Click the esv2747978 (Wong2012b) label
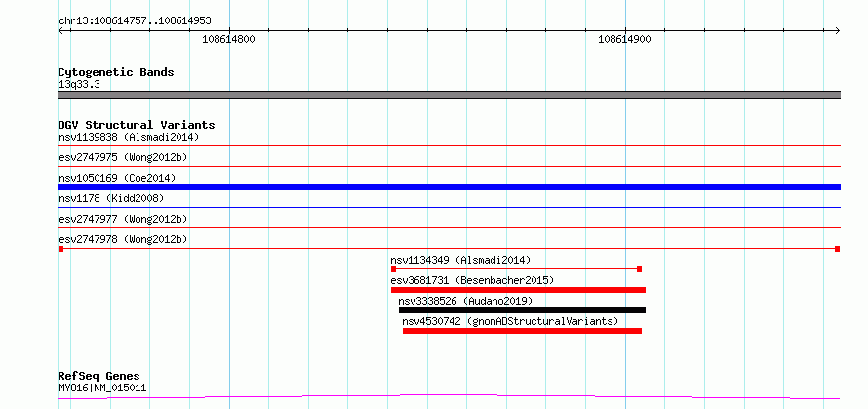Viewport: 868px width, 409px height. 123,239
